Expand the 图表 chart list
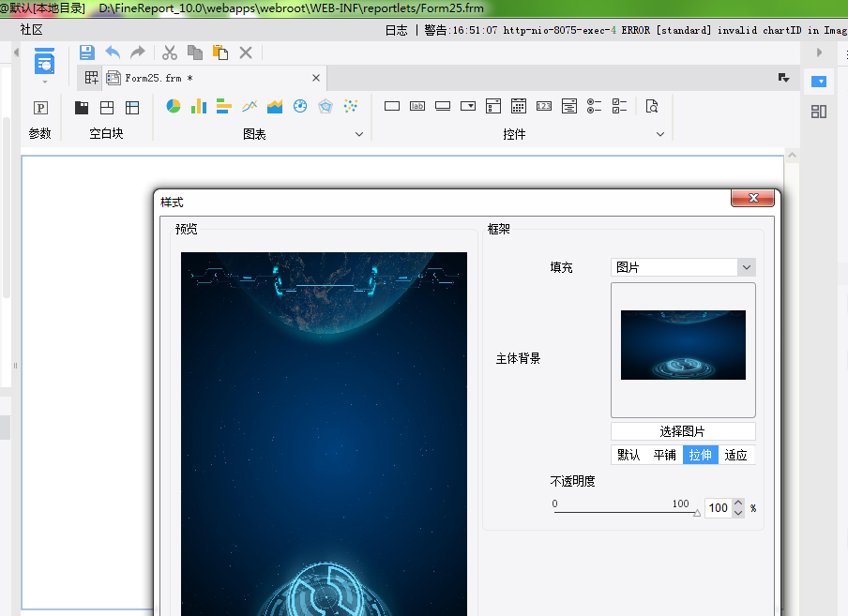 pos(359,134)
